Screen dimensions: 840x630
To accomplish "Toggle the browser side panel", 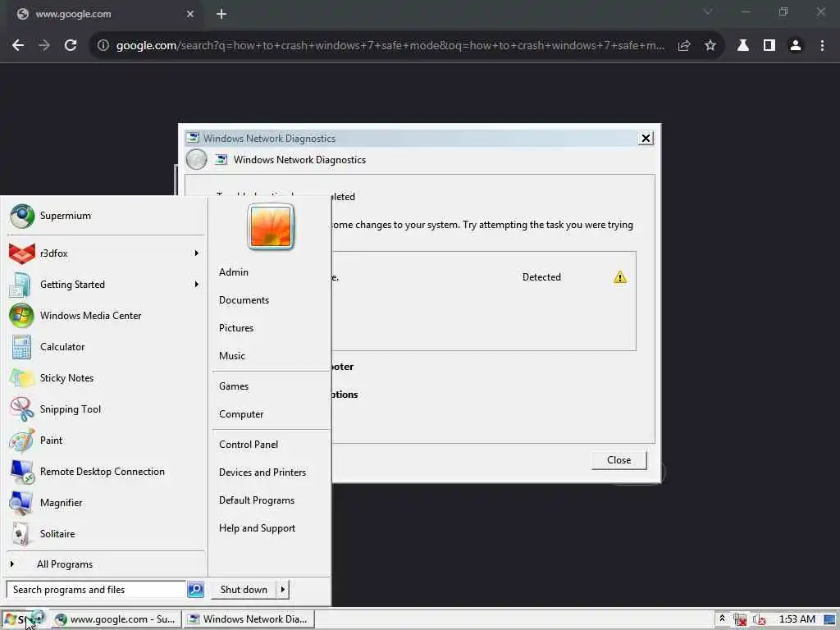I will click(x=769, y=46).
